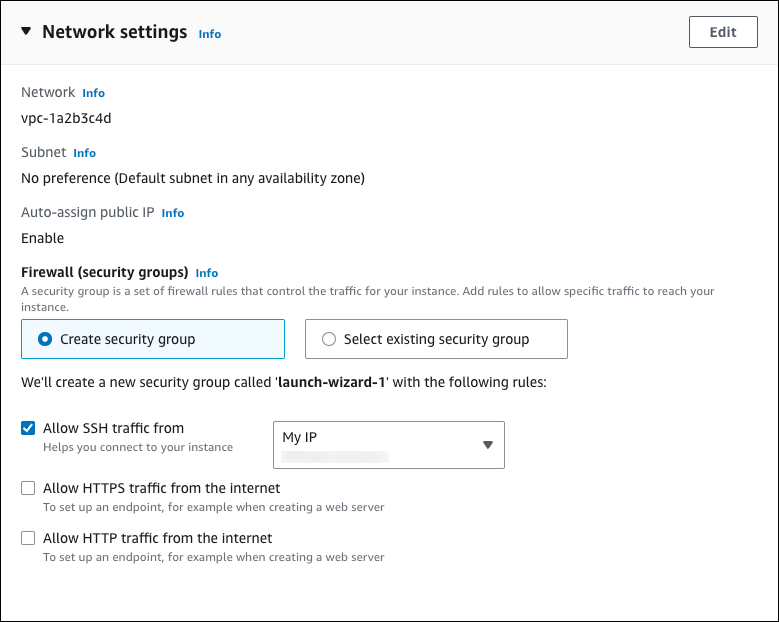Click the Edit button
This screenshot has width=779, height=622.
coord(722,32)
